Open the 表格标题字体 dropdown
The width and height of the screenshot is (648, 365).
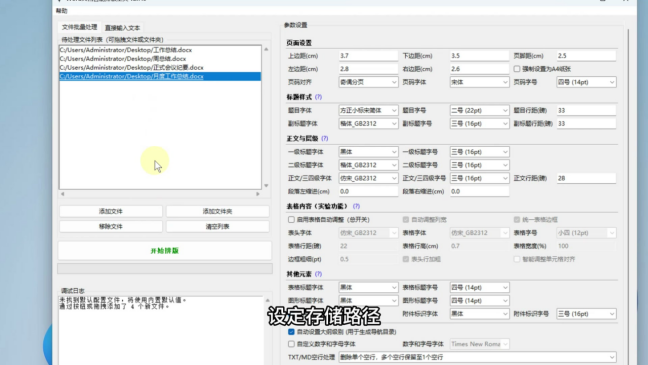(368, 287)
